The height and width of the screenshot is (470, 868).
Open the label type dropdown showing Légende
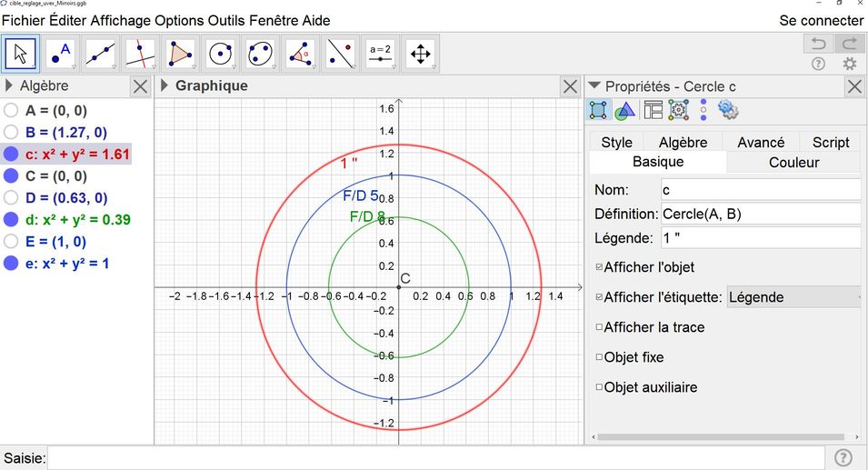(793, 297)
